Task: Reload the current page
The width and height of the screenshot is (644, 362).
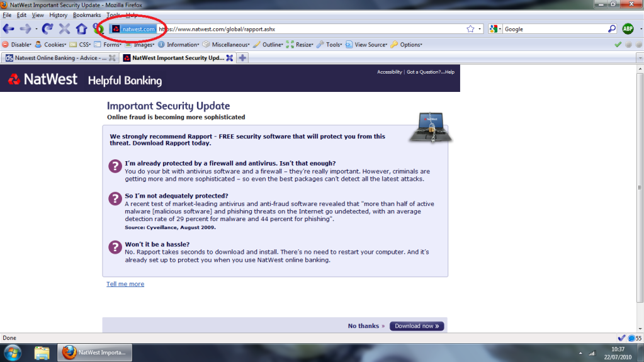Action: point(47,29)
